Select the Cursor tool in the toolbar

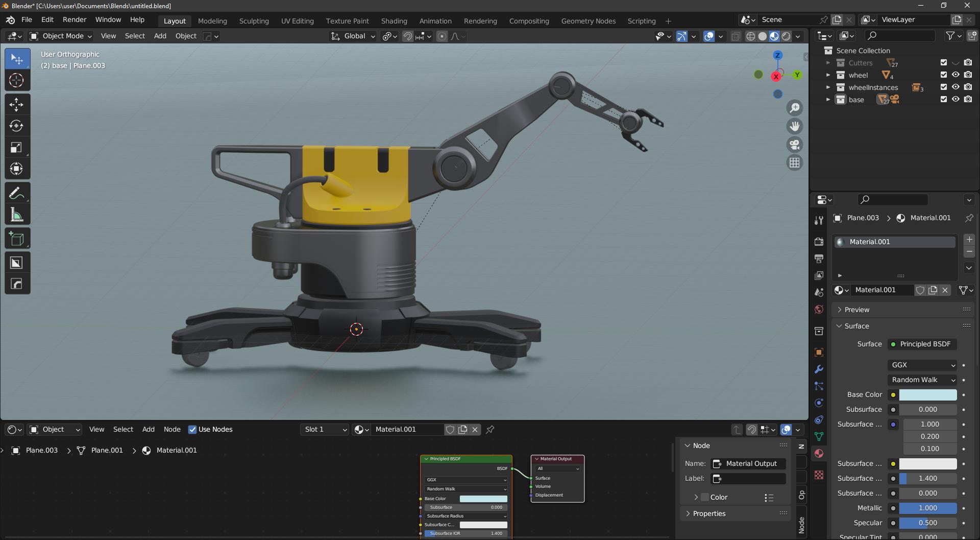pyautogui.click(x=16, y=80)
